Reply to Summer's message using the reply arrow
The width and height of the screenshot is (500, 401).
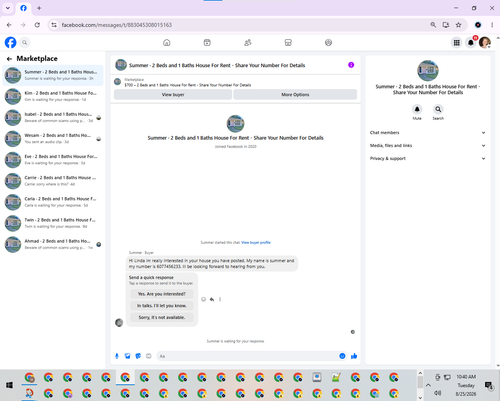click(212, 299)
